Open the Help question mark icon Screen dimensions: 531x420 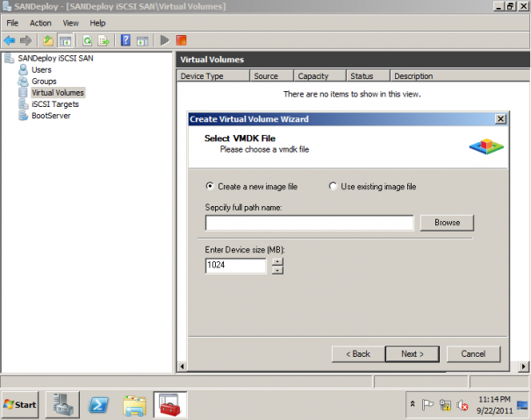point(126,41)
